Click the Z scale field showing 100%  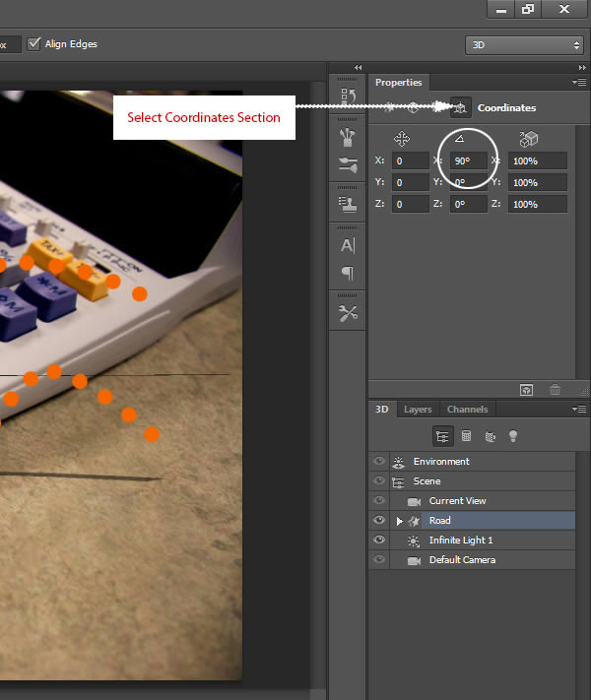coord(538,204)
